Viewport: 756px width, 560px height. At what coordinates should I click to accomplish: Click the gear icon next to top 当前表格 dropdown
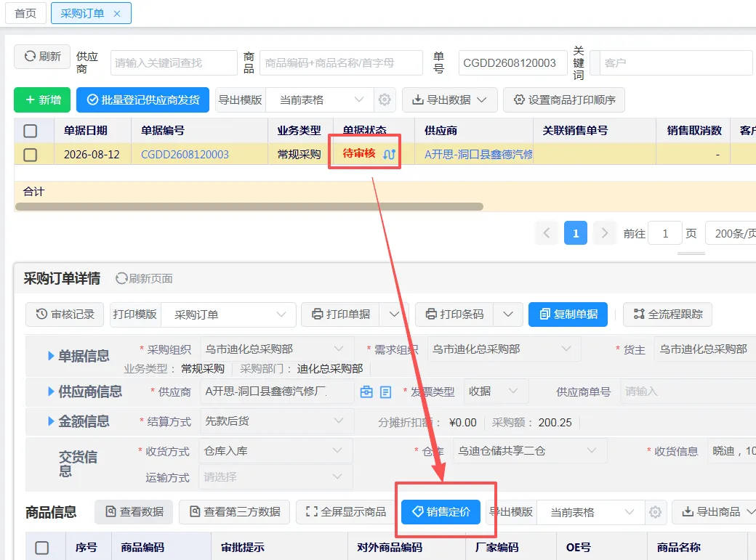385,100
